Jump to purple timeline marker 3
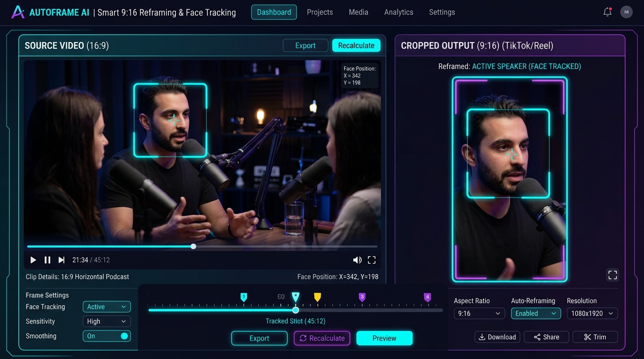The height and width of the screenshot is (359, 644). (x=362, y=297)
